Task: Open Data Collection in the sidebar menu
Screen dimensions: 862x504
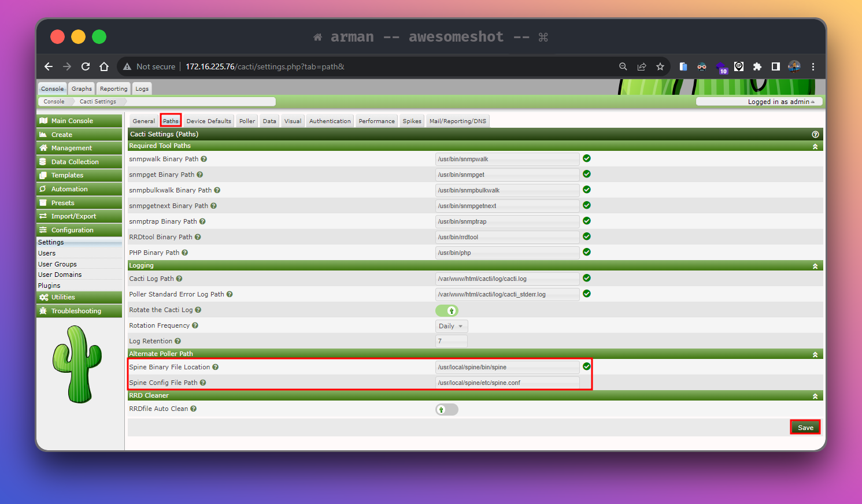Action: [x=75, y=162]
